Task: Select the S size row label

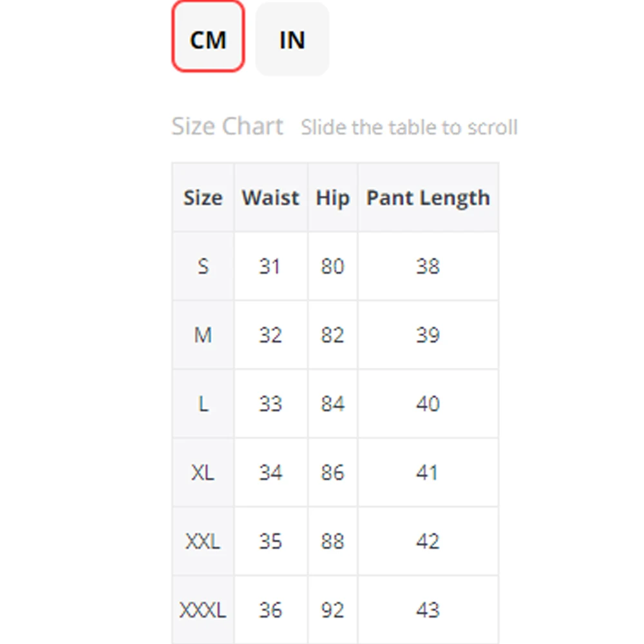Action: (x=203, y=266)
